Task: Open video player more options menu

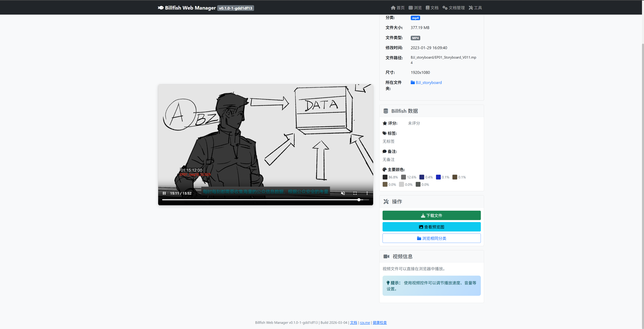Action: (367, 193)
